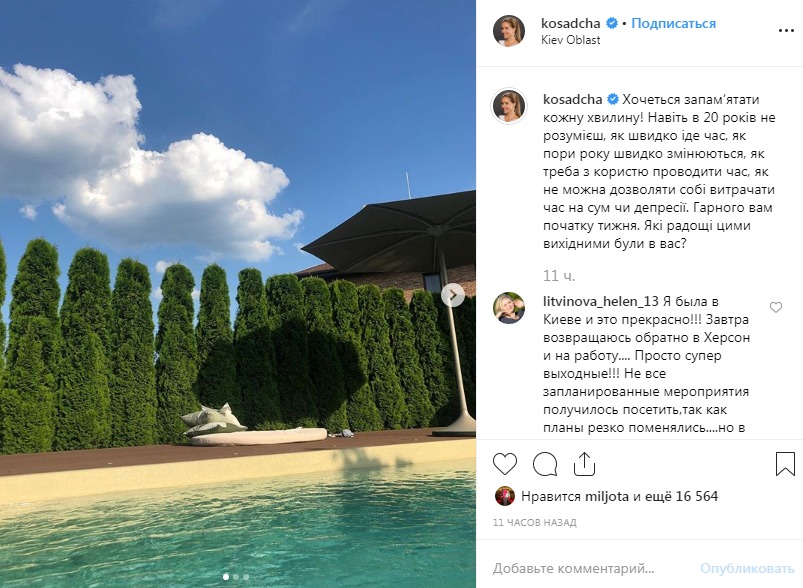Open the comment bubble icon

tap(544, 465)
